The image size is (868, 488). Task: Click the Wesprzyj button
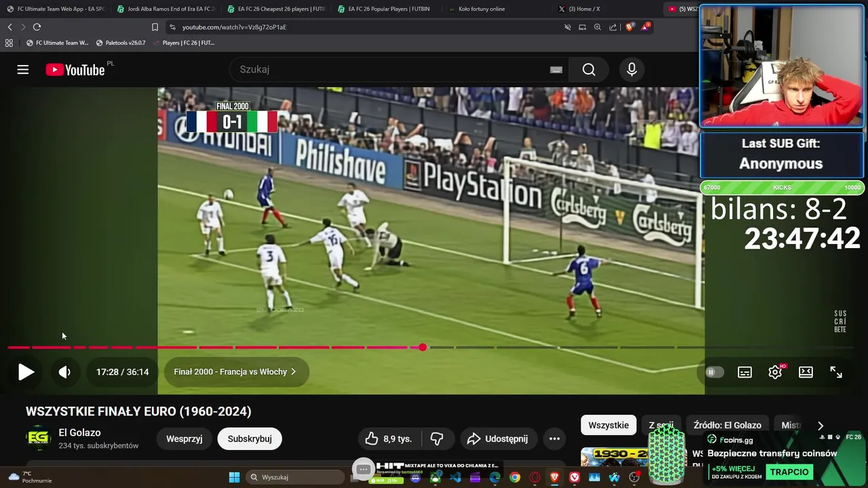(x=184, y=439)
